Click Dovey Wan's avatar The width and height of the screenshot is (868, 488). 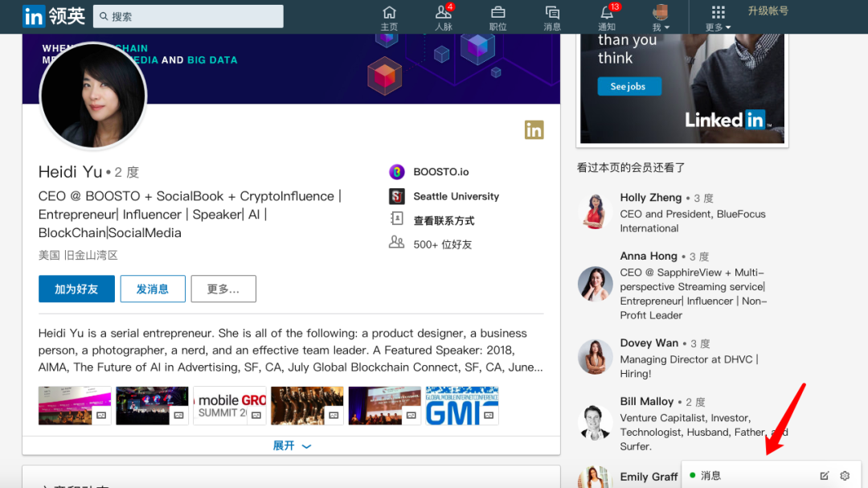coord(595,357)
